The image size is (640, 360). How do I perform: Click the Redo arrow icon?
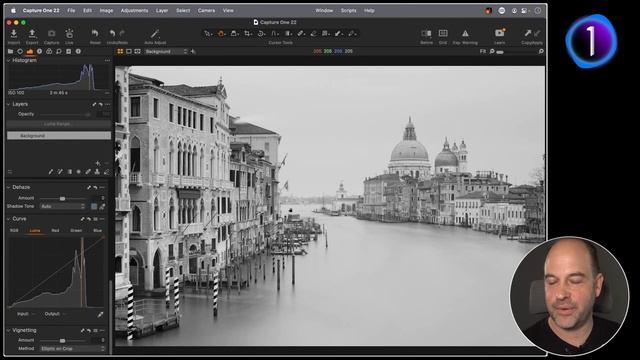click(122, 33)
